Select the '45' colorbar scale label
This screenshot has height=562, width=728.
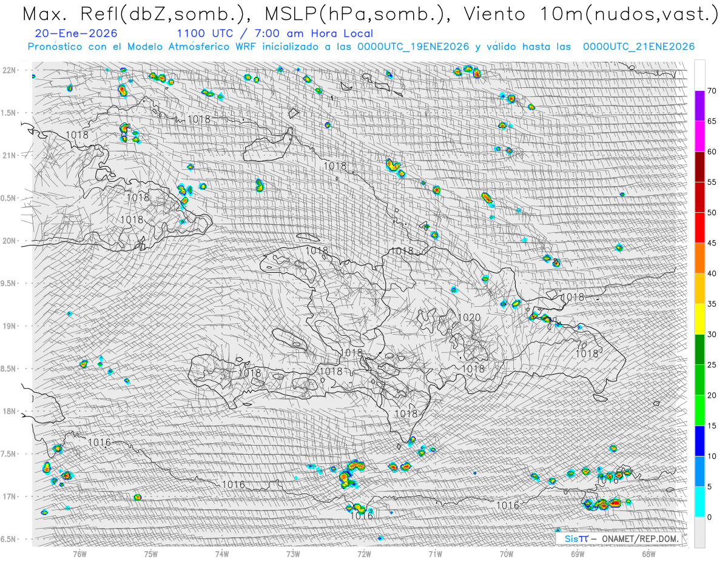tap(712, 243)
